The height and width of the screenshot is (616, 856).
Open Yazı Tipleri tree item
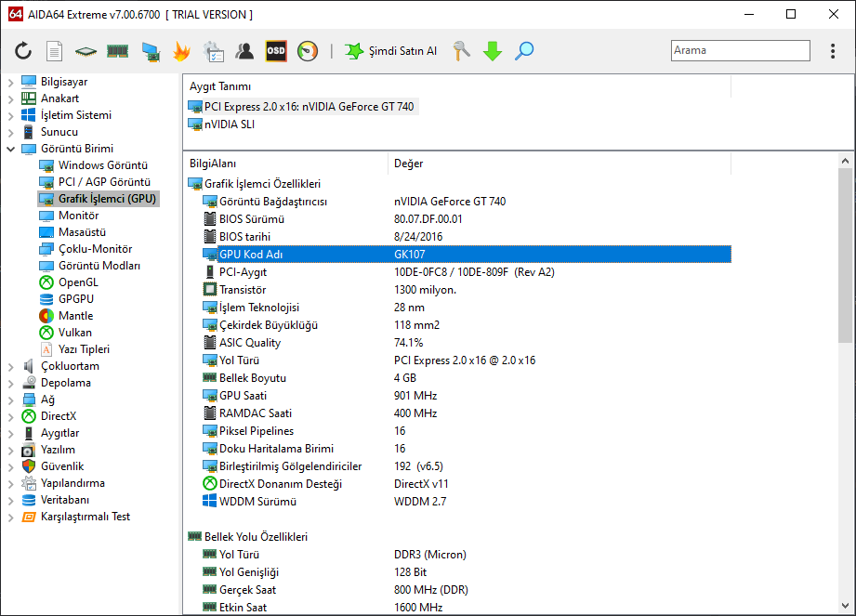pos(74,349)
